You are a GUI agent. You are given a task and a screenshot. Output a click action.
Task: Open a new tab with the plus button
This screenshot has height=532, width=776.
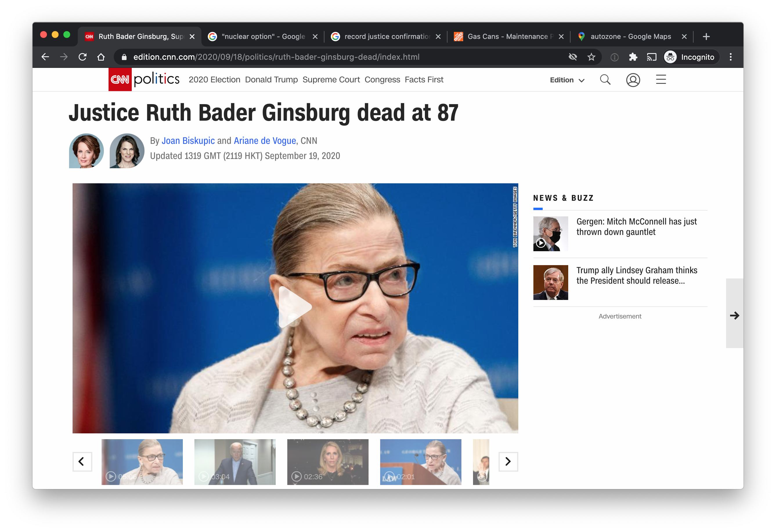(x=706, y=36)
